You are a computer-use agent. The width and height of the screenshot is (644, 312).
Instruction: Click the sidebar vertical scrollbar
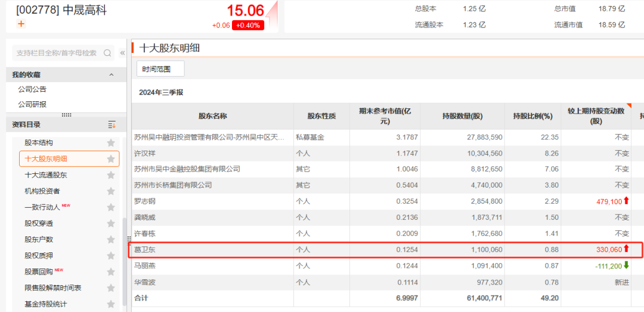pyautogui.click(x=125, y=261)
